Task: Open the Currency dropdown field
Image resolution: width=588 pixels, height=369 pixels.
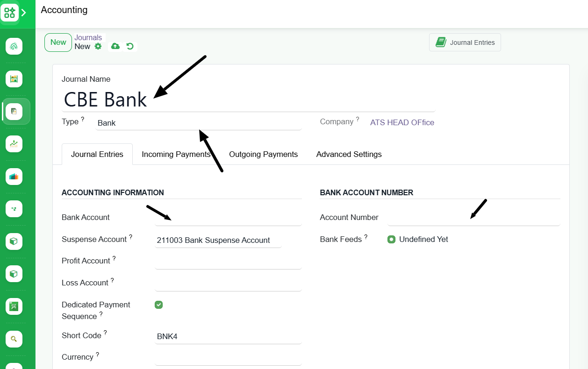Action: click(228, 357)
